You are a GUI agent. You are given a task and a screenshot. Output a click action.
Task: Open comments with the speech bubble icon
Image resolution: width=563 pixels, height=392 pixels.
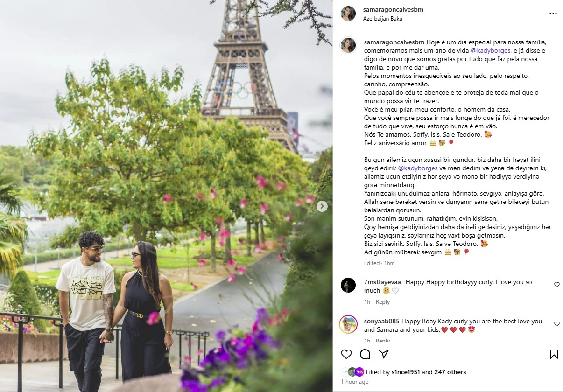click(365, 354)
